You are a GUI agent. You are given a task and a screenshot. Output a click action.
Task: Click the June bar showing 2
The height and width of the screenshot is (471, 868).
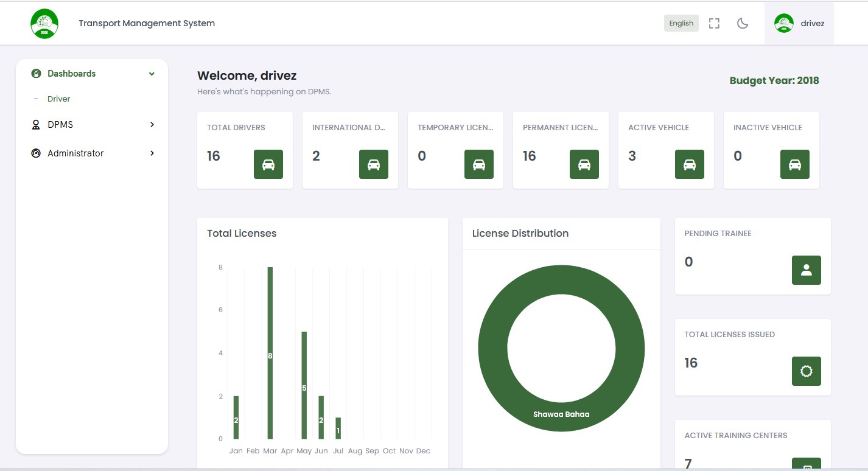pos(321,417)
